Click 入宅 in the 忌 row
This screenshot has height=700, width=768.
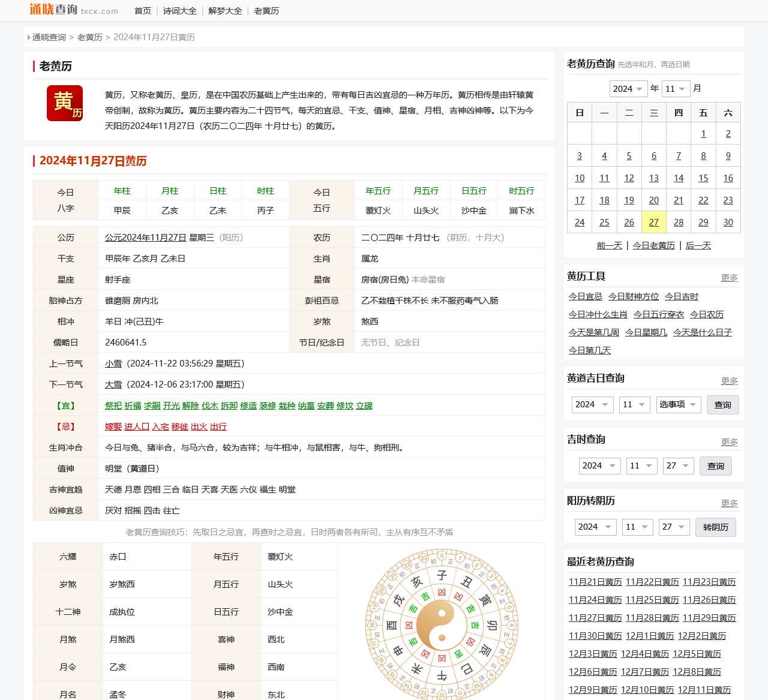(160, 426)
